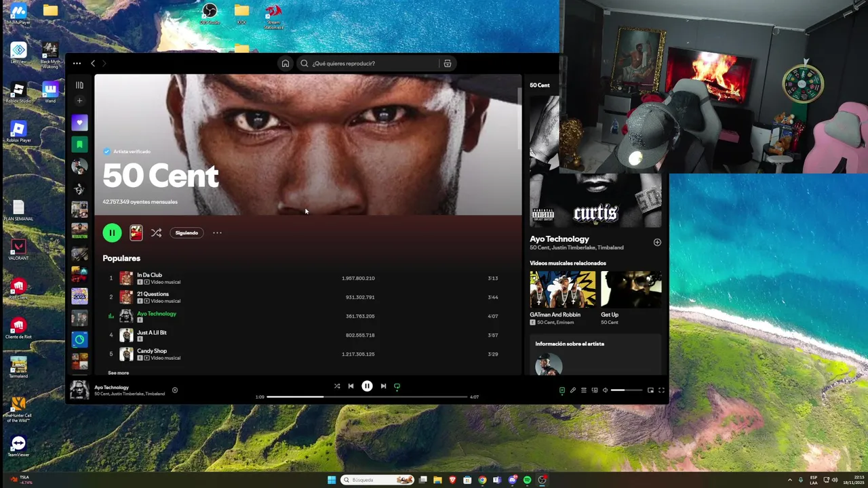Open Ayo Technology title in now playing bar
868x488 pixels.
111,387
